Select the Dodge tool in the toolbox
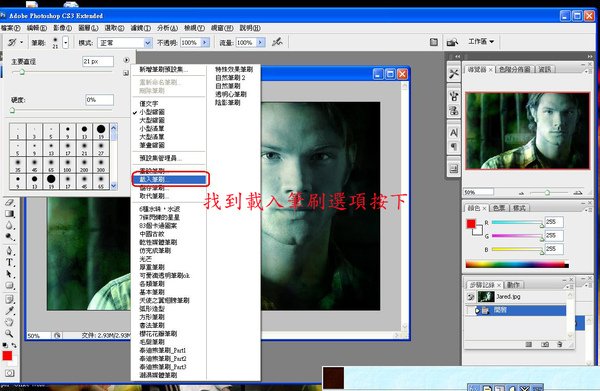Image resolution: width=600 pixels, height=391 pixels. pyautogui.click(x=10, y=237)
